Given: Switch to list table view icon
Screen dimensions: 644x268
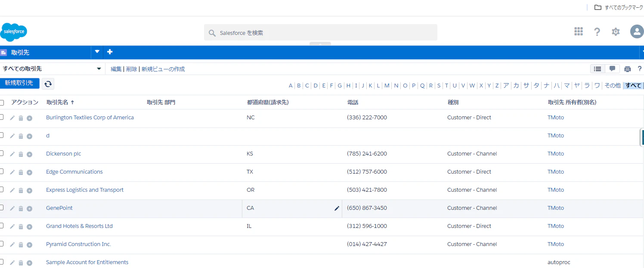Looking at the screenshot, I should [598, 69].
